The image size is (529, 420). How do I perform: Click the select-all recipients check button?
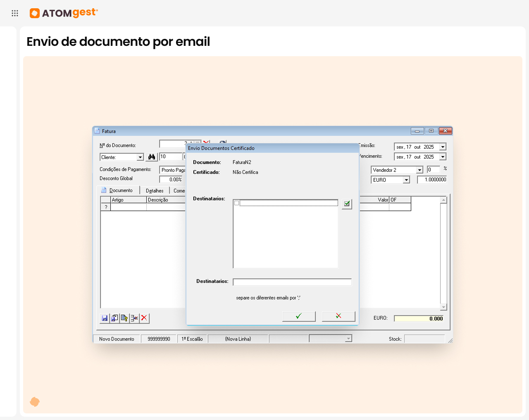coord(347,204)
